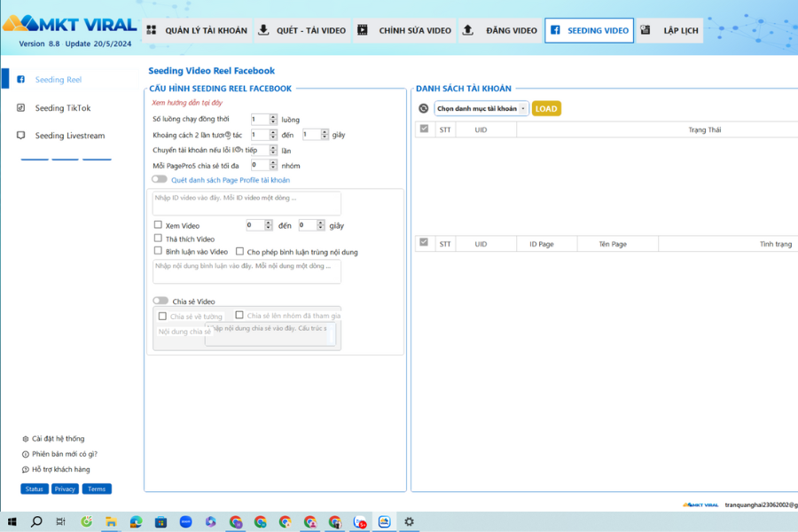
Task: Enable the Xem Video checkbox
Action: (159, 225)
